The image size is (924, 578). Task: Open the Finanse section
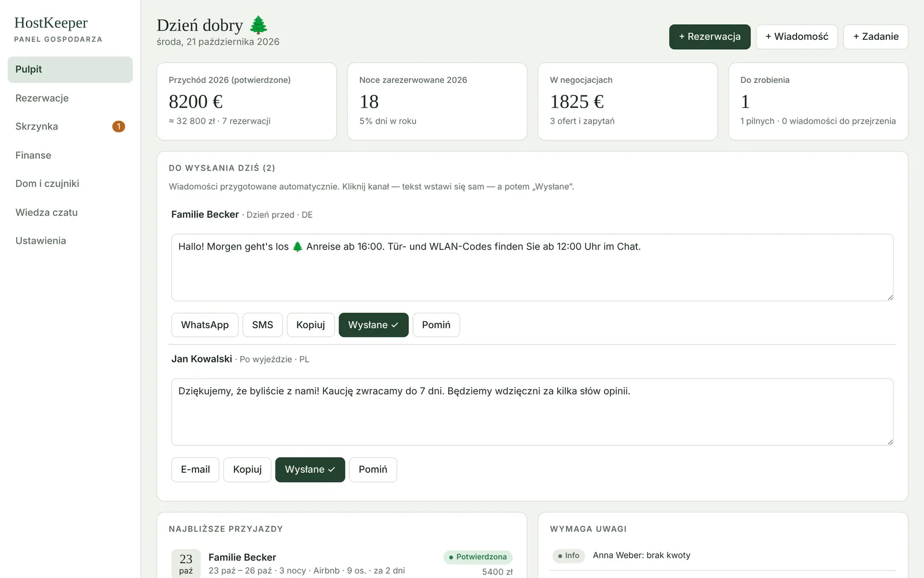pos(70,155)
